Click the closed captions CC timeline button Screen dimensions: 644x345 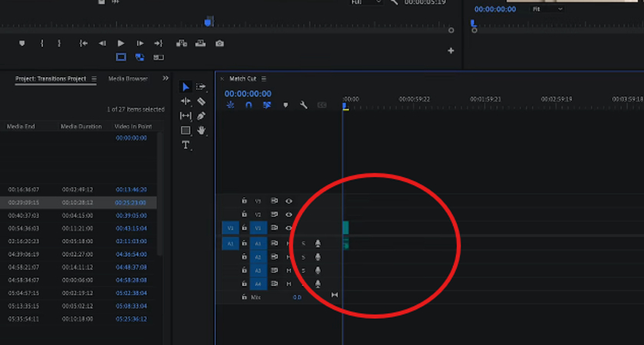[322, 105]
